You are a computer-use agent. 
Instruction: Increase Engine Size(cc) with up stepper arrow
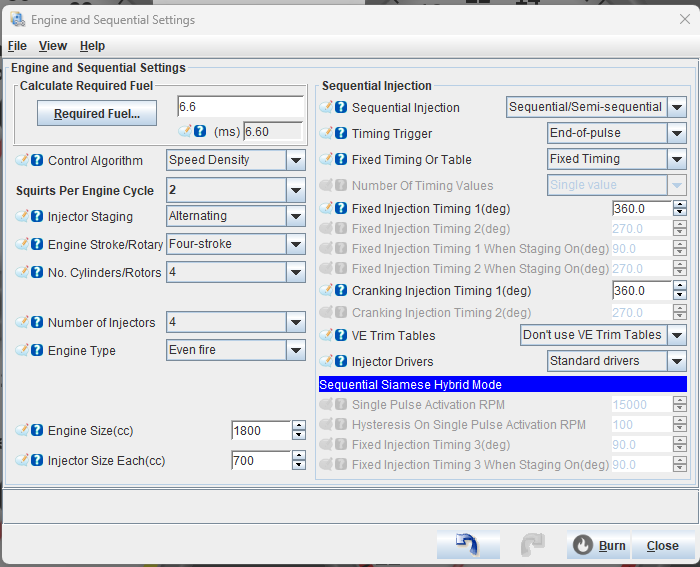298,425
